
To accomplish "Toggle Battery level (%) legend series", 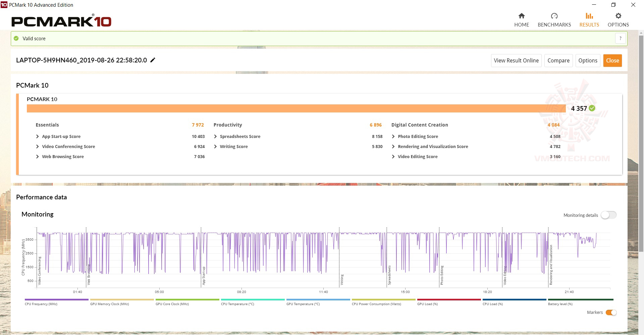I will click(580, 302).
